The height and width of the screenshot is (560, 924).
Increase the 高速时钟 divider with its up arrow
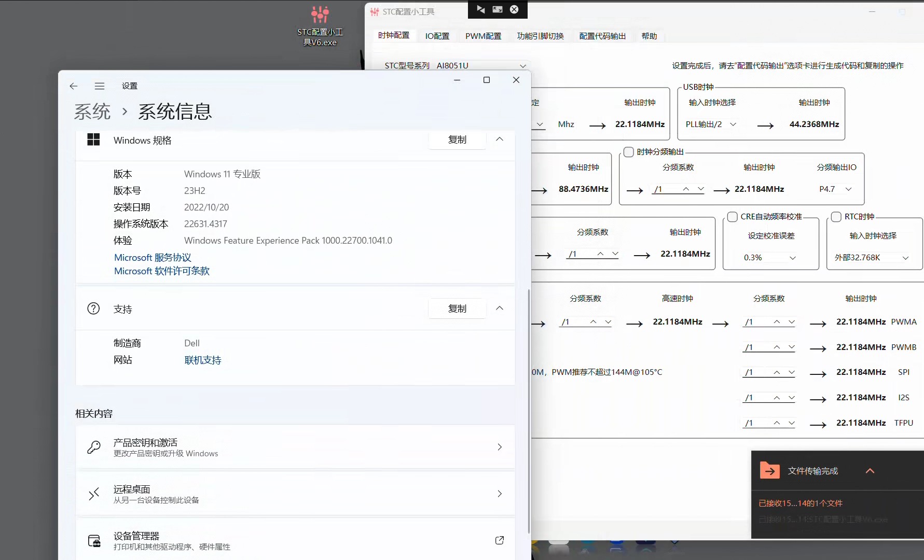tap(593, 322)
